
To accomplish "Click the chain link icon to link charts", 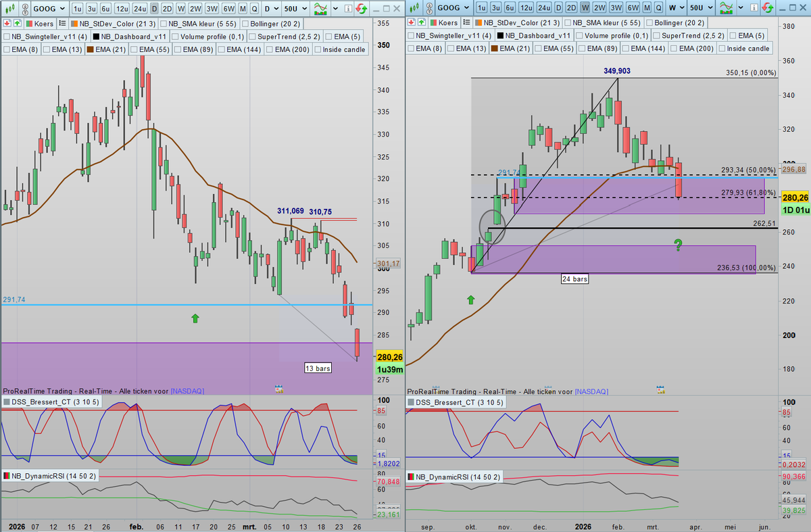I will pyautogui.click(x=25, y=9).
